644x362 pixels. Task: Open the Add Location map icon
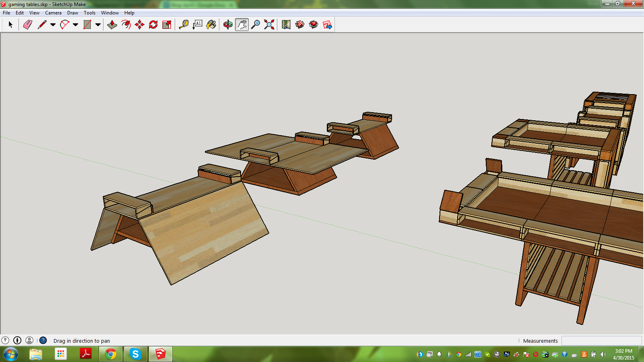tap(286, 25)
